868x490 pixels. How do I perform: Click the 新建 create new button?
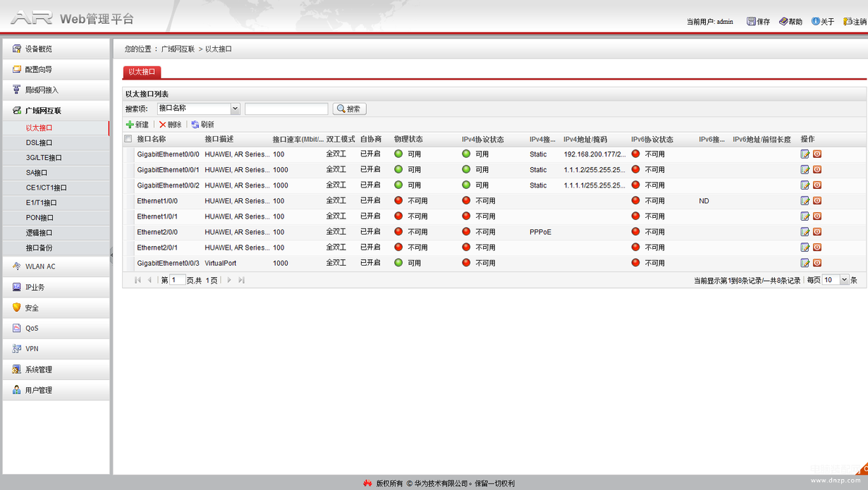pos(137,124)
